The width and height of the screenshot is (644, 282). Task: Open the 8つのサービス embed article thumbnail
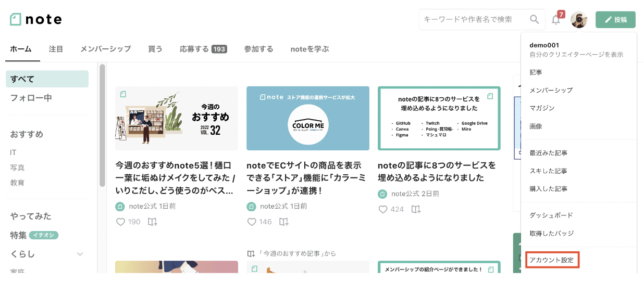439,118
